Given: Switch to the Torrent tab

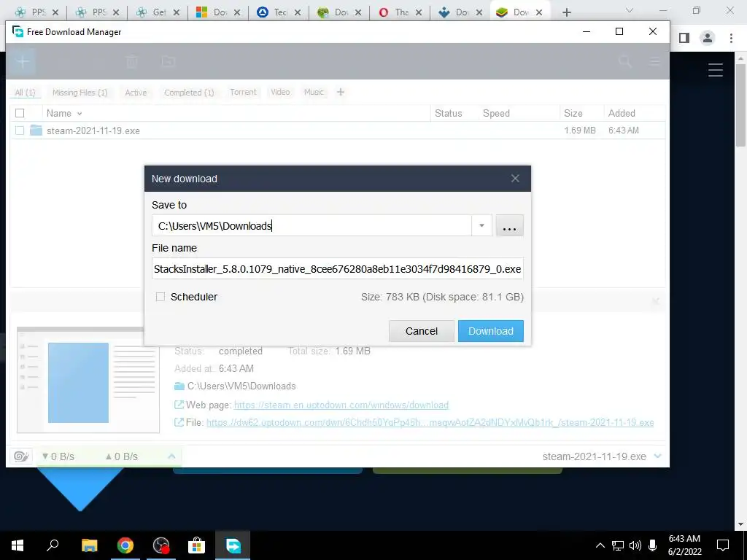Looking at the screenshot, I should [243, 92].
